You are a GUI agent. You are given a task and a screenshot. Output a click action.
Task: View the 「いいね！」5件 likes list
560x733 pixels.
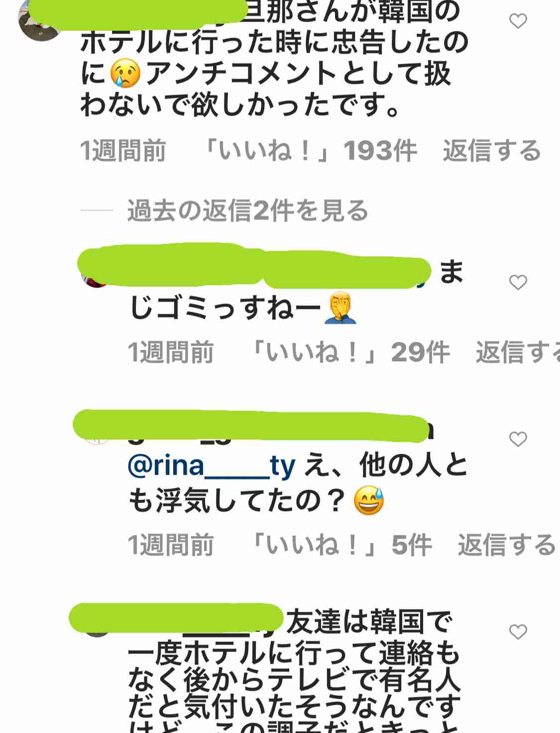[x=342, y=544]
